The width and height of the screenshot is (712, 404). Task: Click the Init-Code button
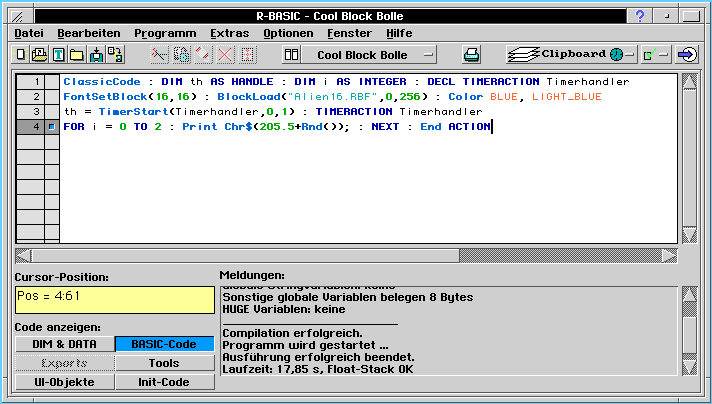coord(164,382)
